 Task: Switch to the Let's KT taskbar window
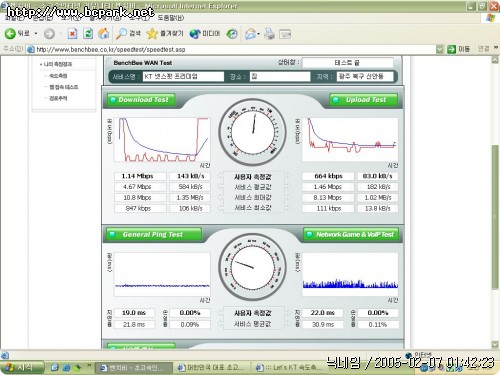click(289, 368)
